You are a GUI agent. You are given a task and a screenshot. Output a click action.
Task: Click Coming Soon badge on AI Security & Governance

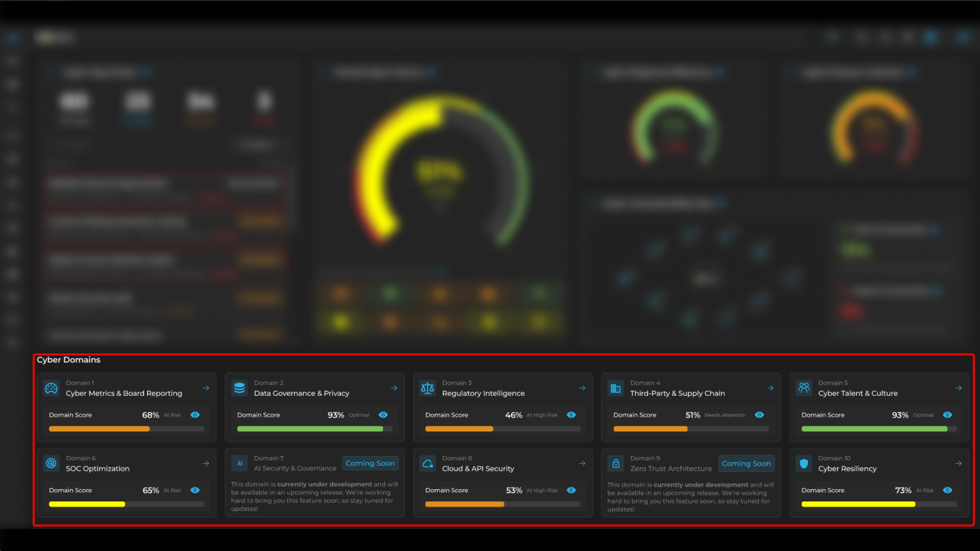click(370, 464)
